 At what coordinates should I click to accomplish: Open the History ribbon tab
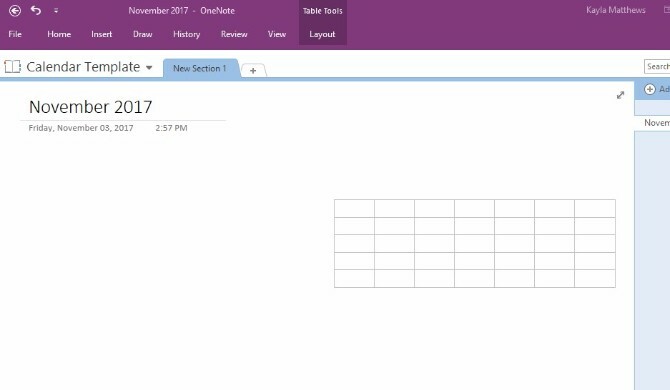tap(186, 34)
